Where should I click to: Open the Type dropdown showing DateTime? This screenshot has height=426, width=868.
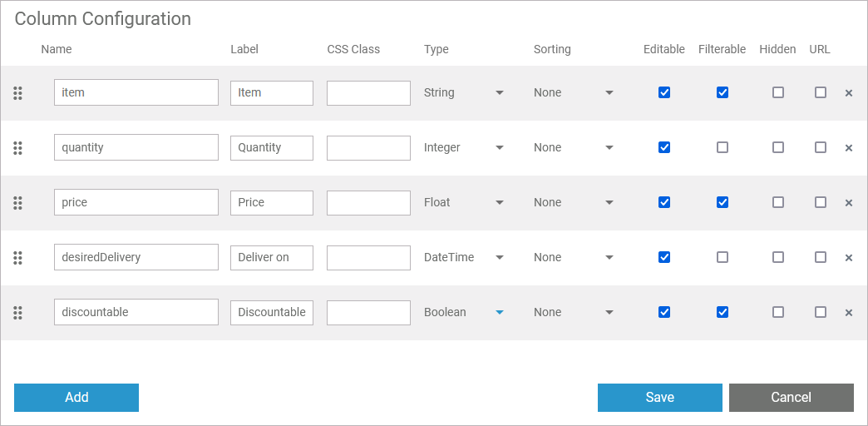(464, 257)
